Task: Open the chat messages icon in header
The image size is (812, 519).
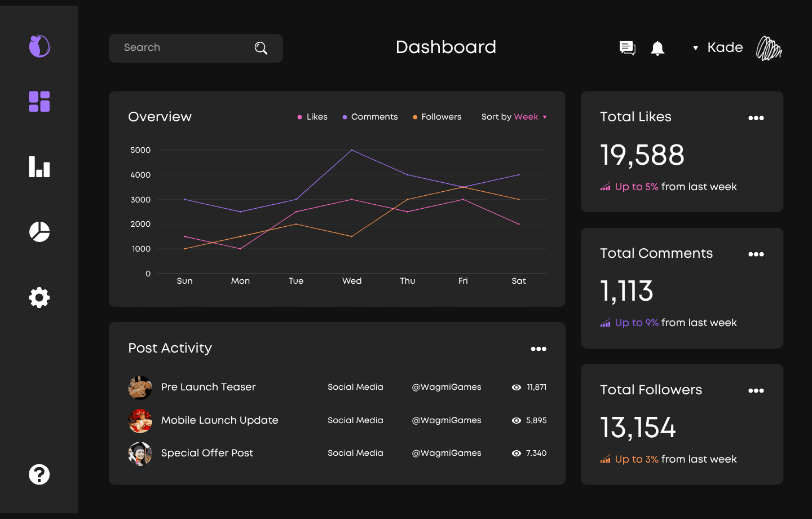Action: point(628,48)
